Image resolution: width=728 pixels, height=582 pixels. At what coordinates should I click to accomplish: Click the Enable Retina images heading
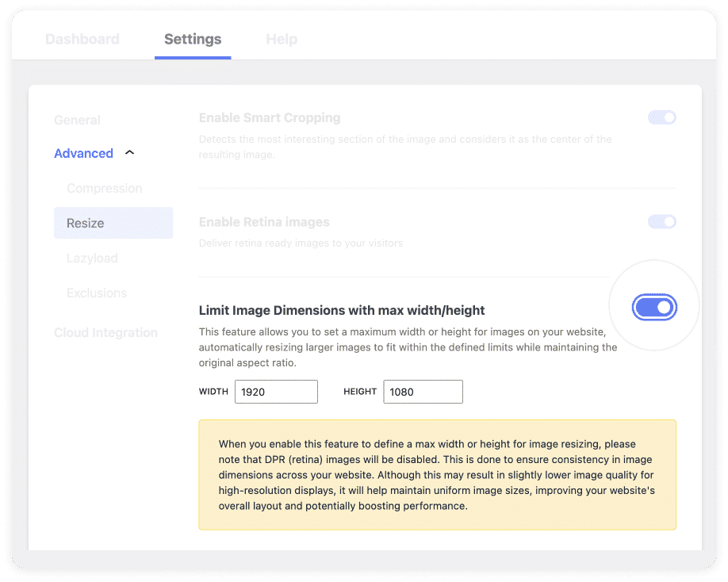point(264,222)
